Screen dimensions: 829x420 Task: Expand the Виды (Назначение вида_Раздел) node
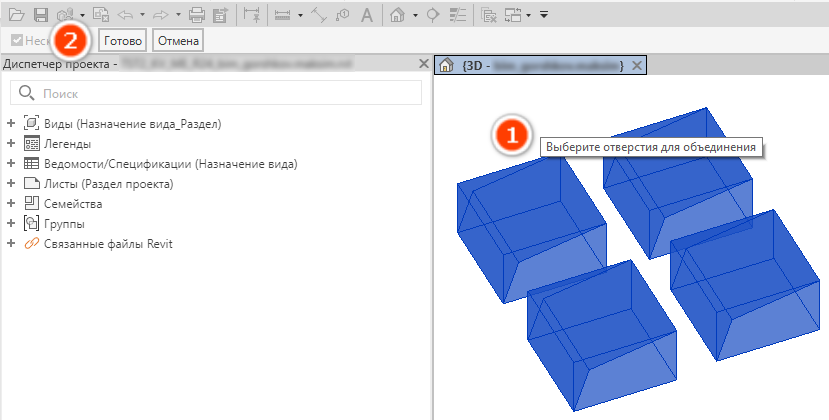click(x=11, y=123)
